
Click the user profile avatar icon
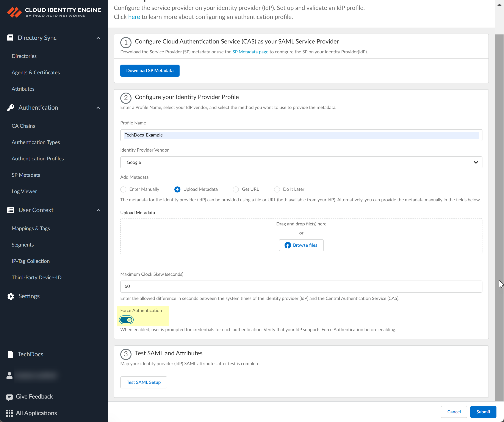(x=9, y=375)
